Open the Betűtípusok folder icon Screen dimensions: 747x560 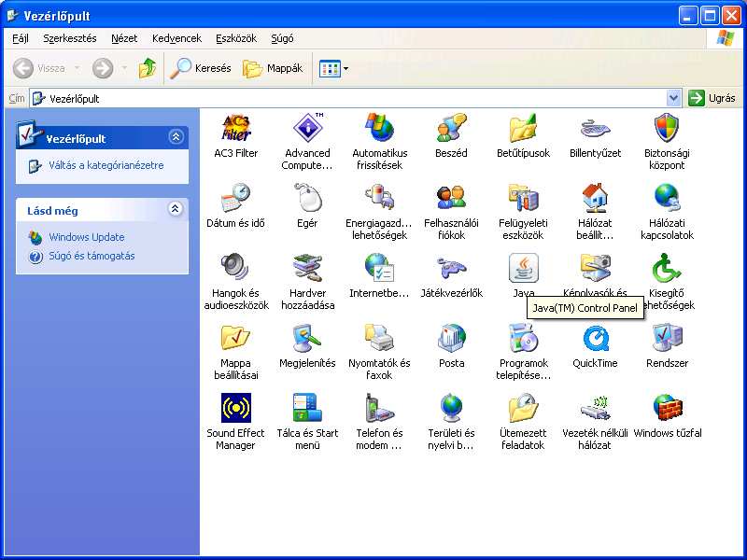tap(523, 128)
